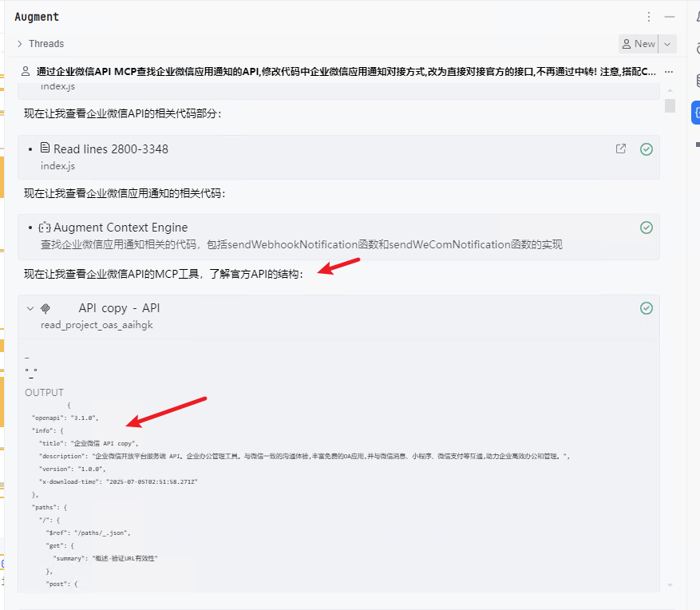Open the dropdown arrow next to New

pos(668,44)
